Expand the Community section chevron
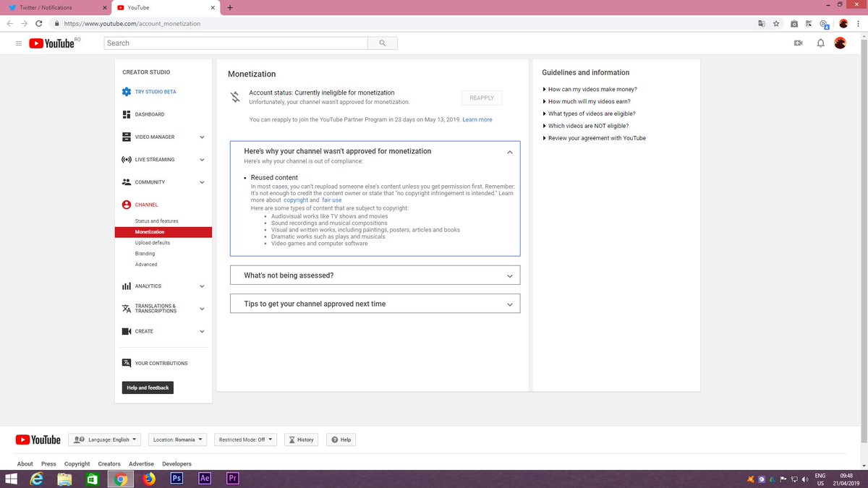Viewport: 868px width, 488px height. click(x=202, y=182)
